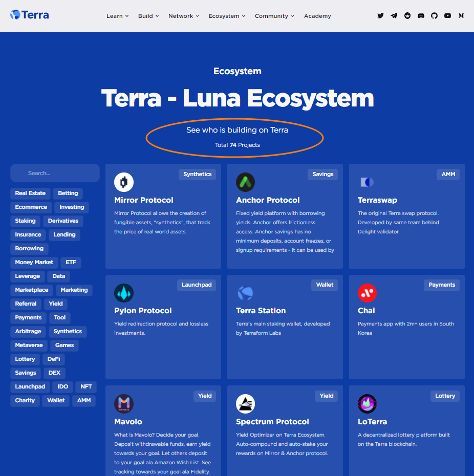
Task: Expand the Network dropdown menu
Action: click(x=184, y=16)
